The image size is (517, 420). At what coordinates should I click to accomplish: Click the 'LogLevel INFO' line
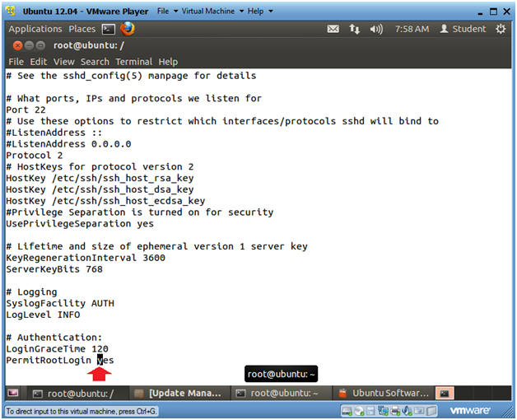tap(43, 315)
